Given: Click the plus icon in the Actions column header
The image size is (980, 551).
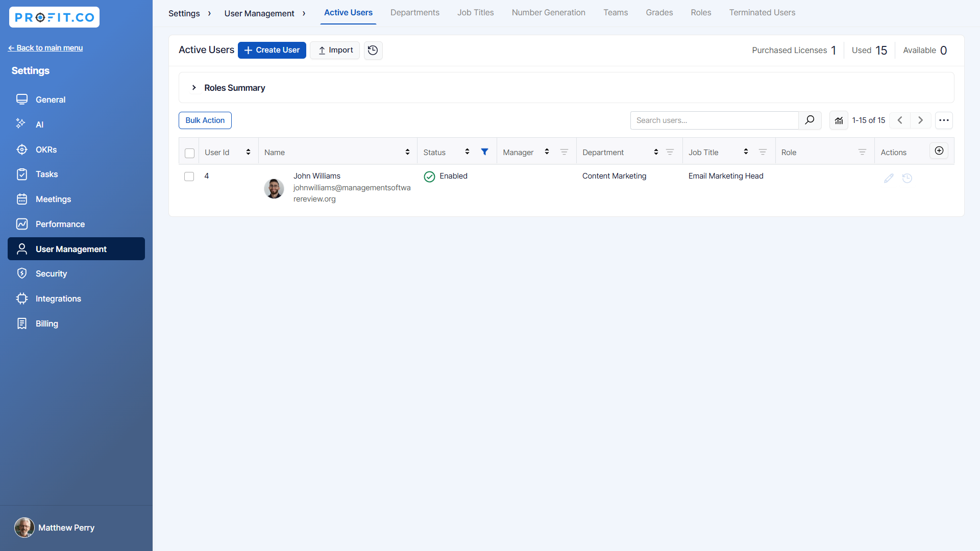Looking at the screenshot, I should [x=939, y=151].
